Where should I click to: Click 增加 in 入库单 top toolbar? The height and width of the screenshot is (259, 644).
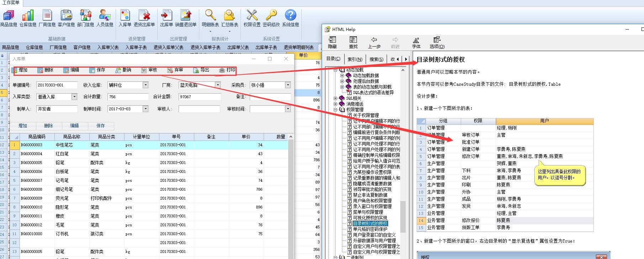coord(20,70)
